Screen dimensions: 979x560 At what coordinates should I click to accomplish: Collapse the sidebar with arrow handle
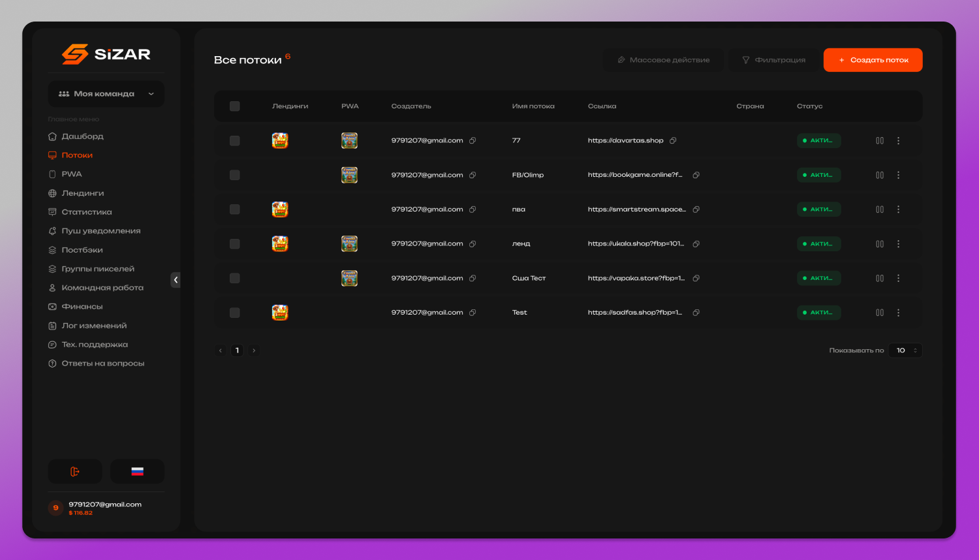[176, 280]
